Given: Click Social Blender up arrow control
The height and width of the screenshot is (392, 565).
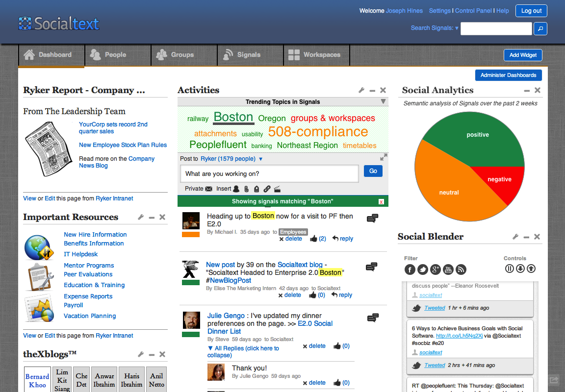Looking at the screenshot, I should click(x=531, y=269).
